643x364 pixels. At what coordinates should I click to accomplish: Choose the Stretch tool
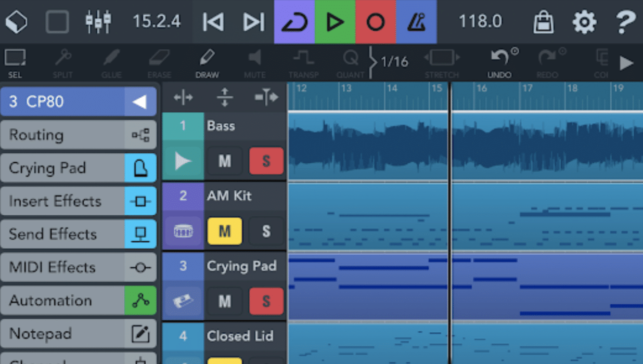(x=442, y=63)
